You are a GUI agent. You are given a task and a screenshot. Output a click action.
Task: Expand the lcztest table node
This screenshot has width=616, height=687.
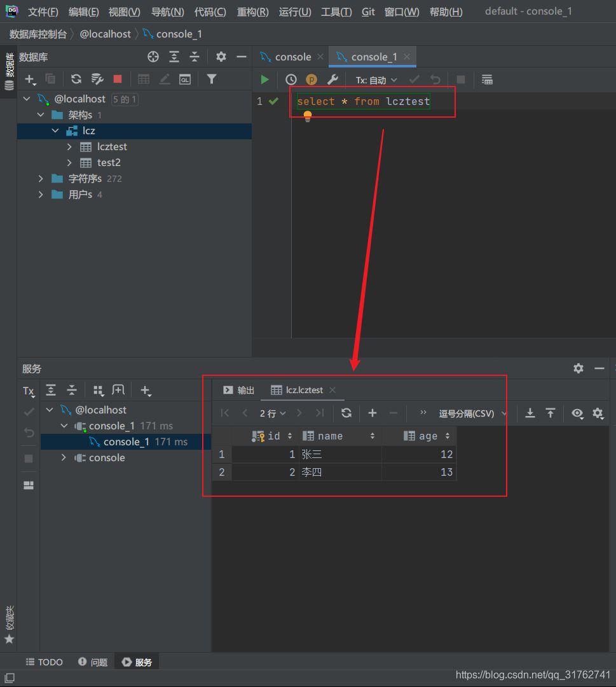pos(70,146)
